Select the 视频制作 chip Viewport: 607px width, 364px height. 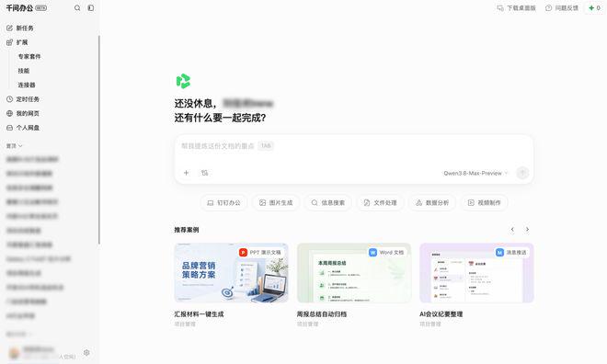click(485, 203)
